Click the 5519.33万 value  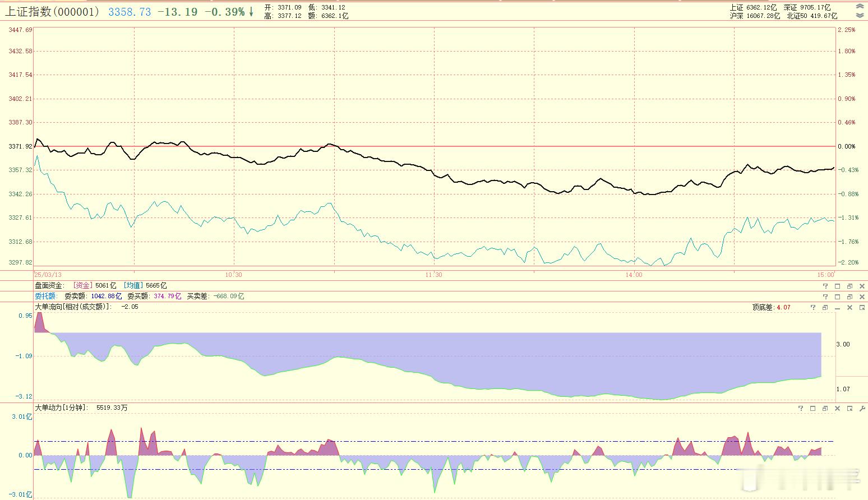[112, 408]
